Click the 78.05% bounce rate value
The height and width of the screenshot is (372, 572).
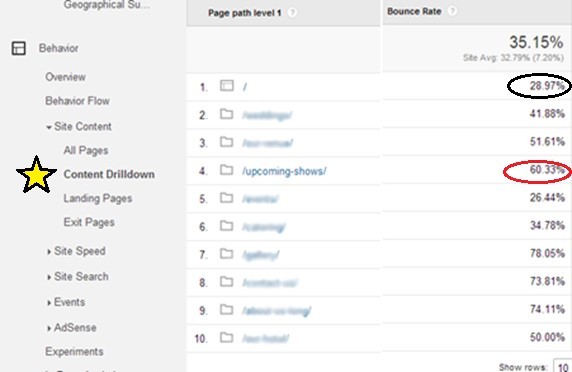[x=547, y=253]
